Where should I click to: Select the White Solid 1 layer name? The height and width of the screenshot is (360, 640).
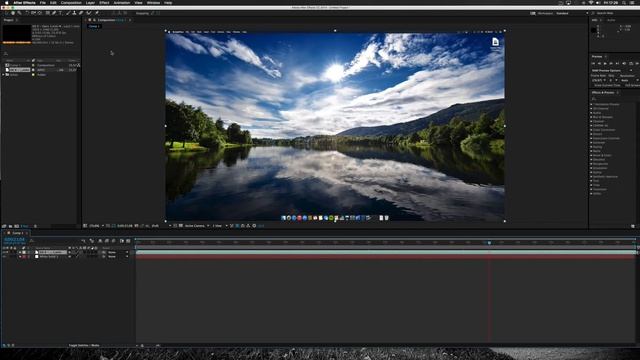pos(49,257)
